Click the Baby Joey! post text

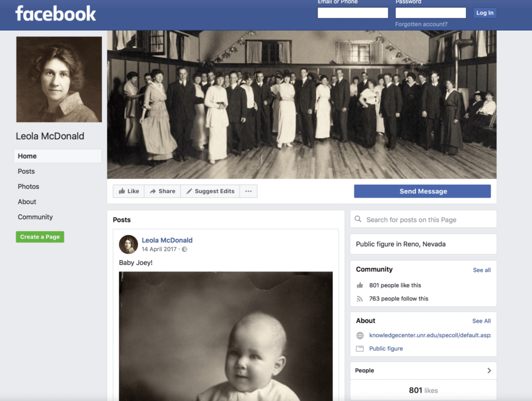136,263
